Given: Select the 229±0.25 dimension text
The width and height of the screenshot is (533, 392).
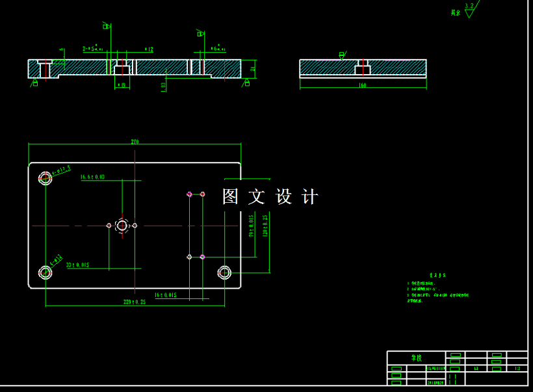Looking at the screenshot, I should [135, 302].
